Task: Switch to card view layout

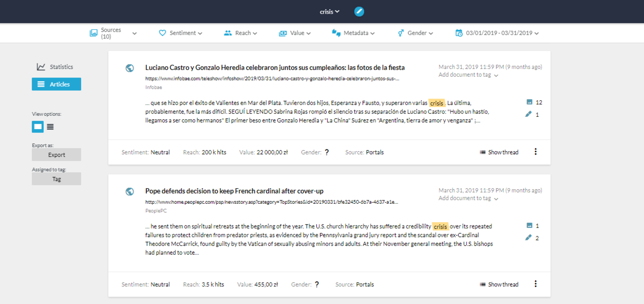Action: coord(38,127)
